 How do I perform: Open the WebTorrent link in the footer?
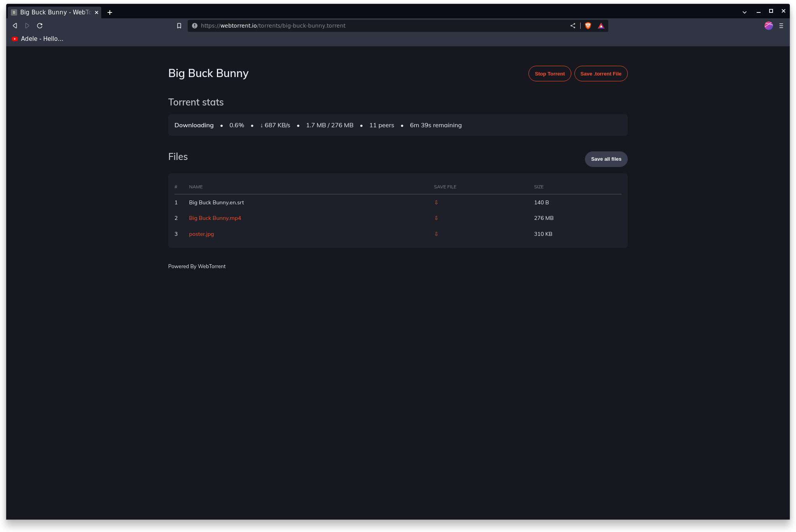pyautogui.click(x=211, y=266)
